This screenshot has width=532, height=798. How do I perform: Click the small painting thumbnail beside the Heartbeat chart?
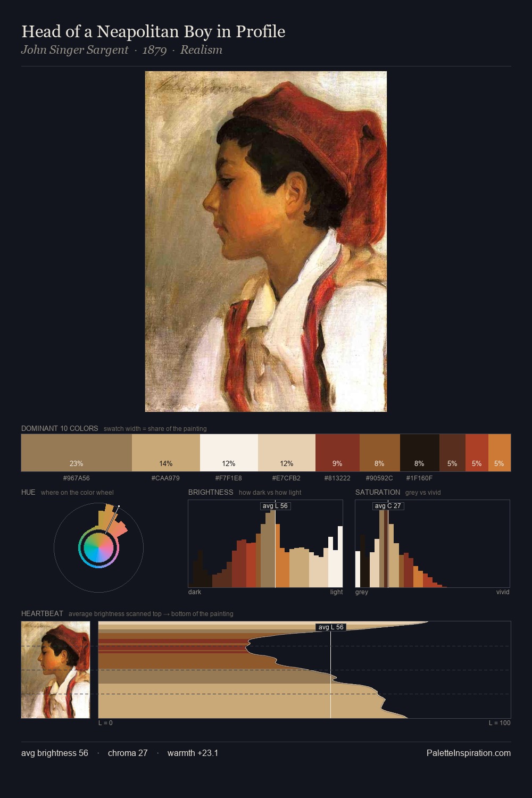[x=56, y=670]
